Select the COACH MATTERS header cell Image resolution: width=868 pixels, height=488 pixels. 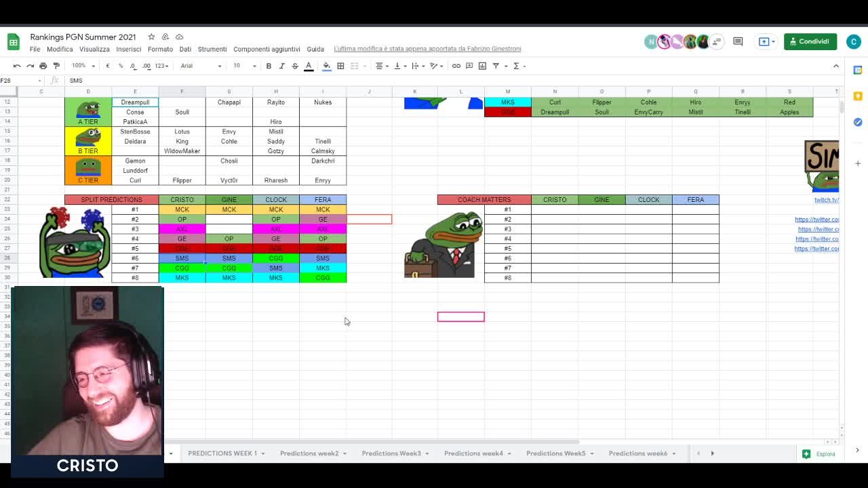(x=484, y=200)
